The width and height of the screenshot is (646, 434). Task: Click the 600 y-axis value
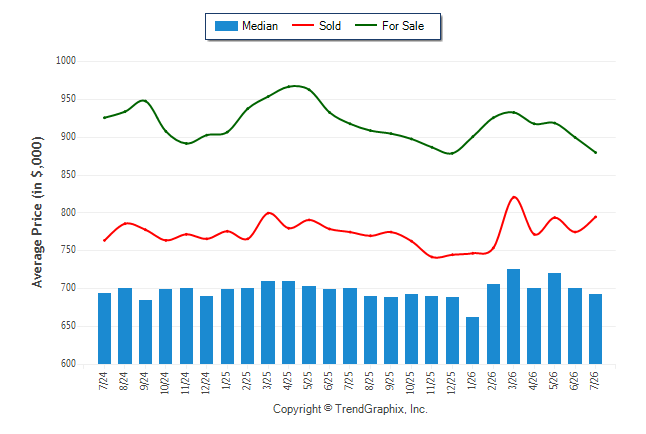click(68, 364)
